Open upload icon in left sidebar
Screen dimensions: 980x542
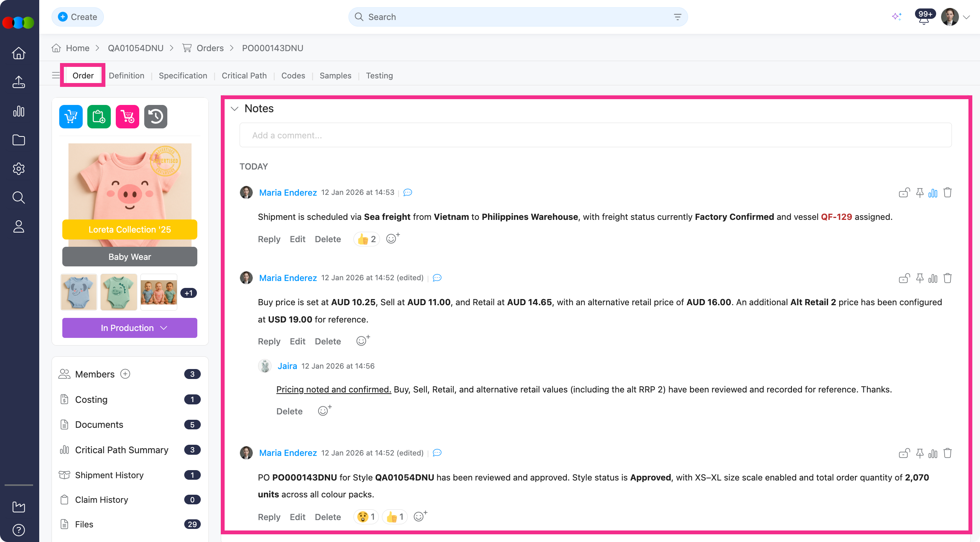coord(18,82)
